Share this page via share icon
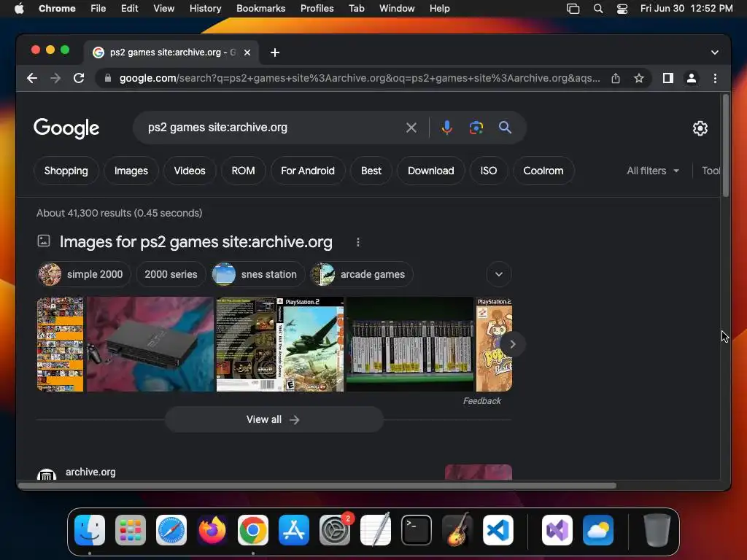 coord(616,78)
